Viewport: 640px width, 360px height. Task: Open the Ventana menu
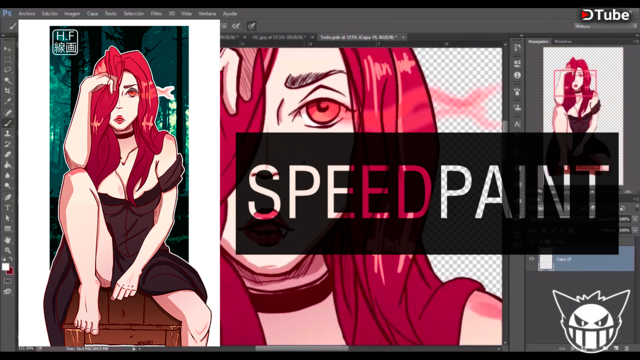click(x=207, y=13)
